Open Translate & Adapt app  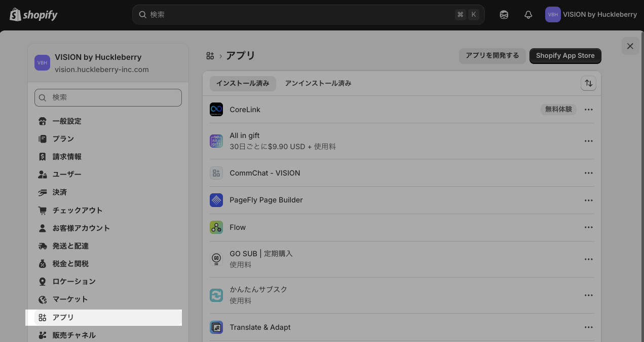point(402,327)
